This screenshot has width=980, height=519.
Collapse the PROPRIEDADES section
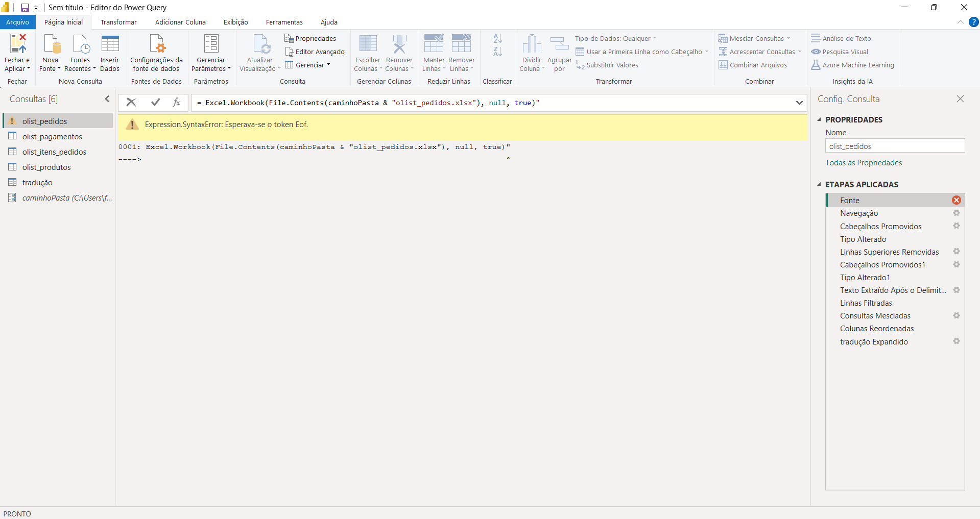coord(820,119)
